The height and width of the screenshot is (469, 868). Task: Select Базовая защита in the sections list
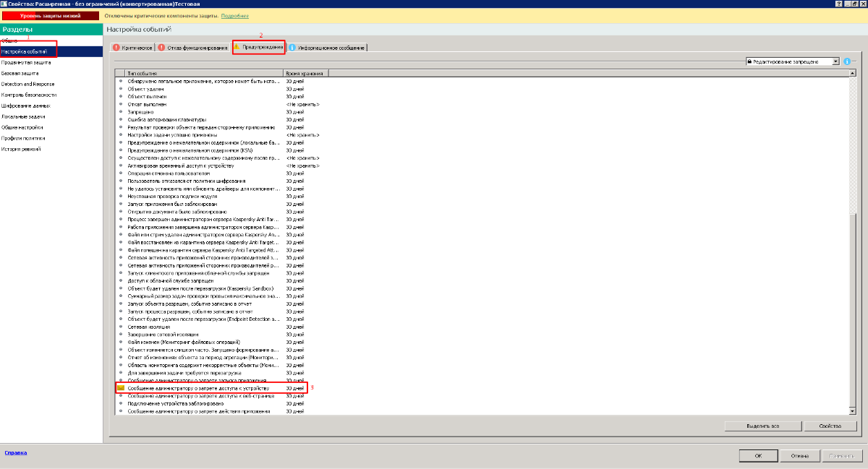tap(20, 73)
